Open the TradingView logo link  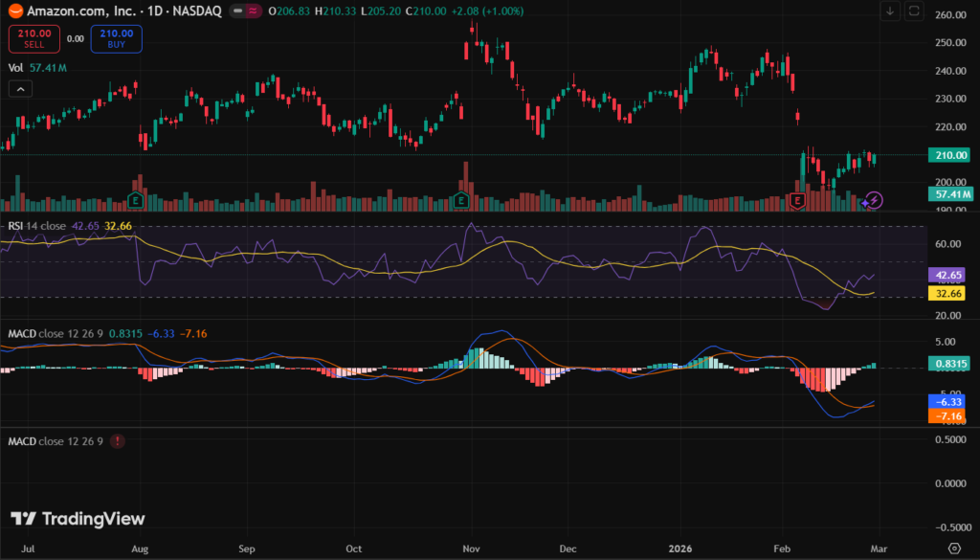78,519
